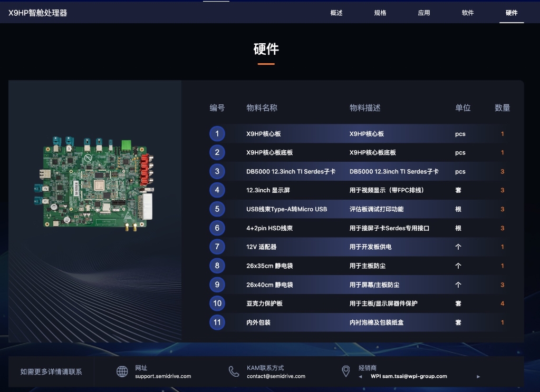Click description 用于视频显示（带FPC排线）
The image size is (540, 392).
point(387,190)
